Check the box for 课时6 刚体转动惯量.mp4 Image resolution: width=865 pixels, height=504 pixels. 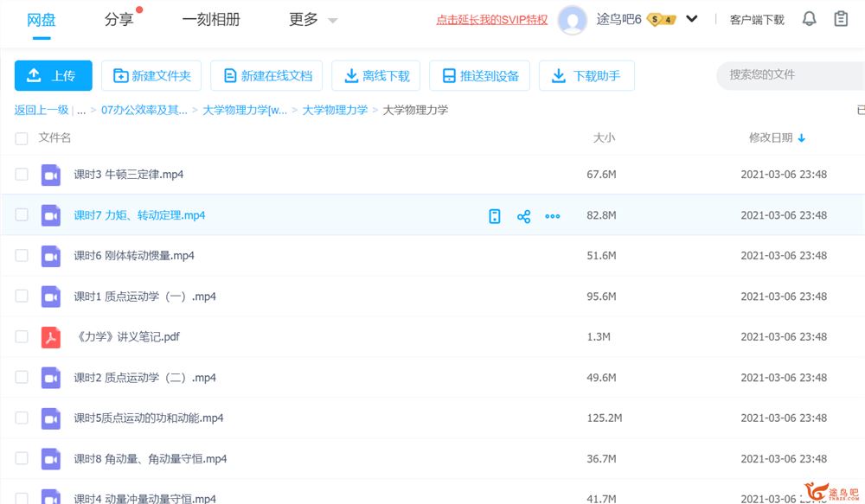[22, 256]
